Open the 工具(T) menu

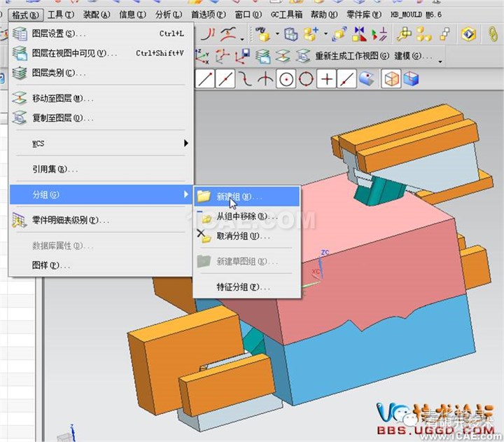(x=61, y=15)
